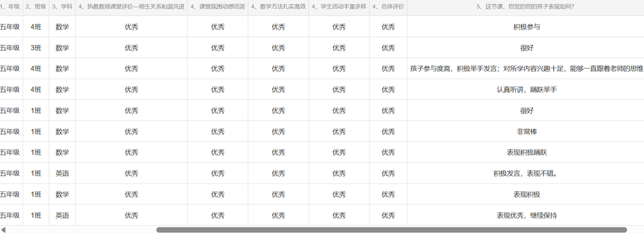The height and width of the screenshot is (234, 644).
Task: Click 数学 in the 3班 row
Action: [x=62, y=48]
